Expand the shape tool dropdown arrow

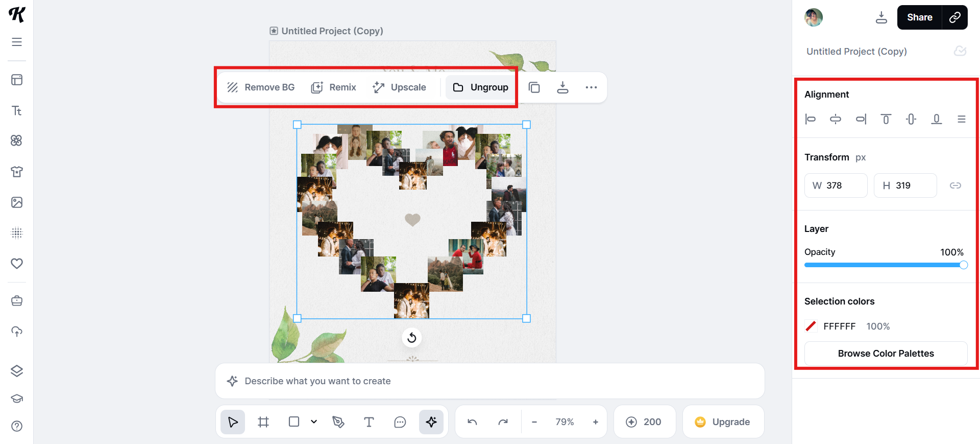314,422
